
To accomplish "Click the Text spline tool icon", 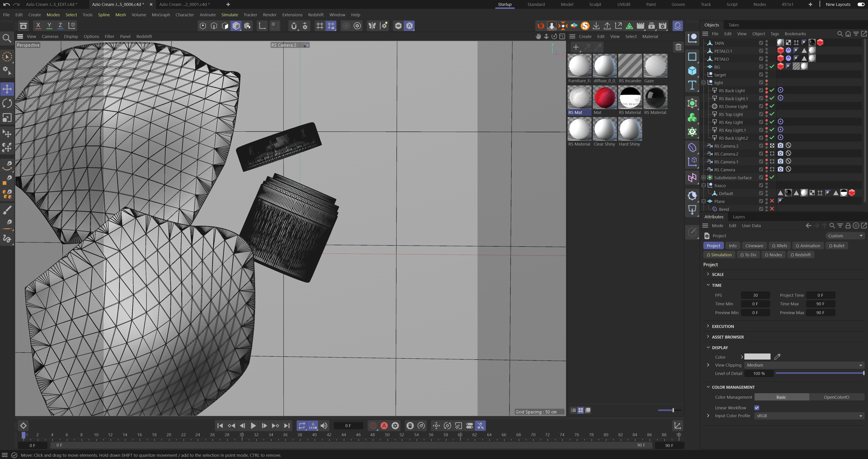I will pyautogui.click(x=692, y=85).
